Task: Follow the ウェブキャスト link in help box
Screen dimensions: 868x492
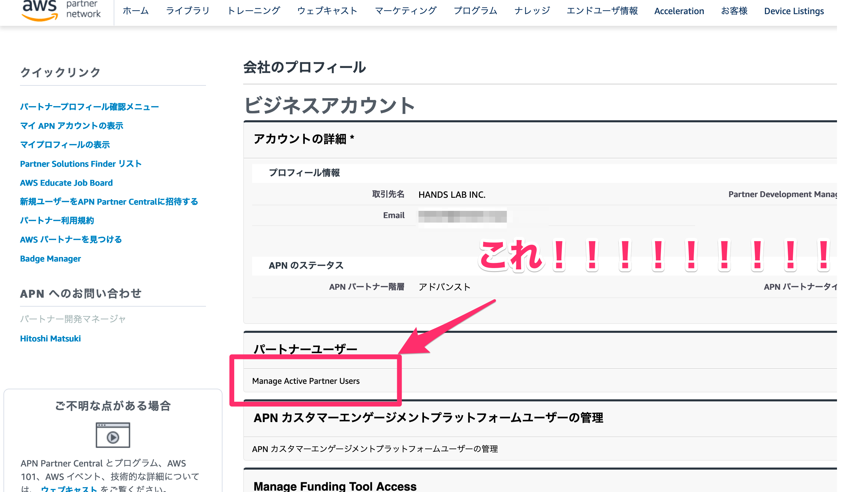Action: tap(69, 489)
